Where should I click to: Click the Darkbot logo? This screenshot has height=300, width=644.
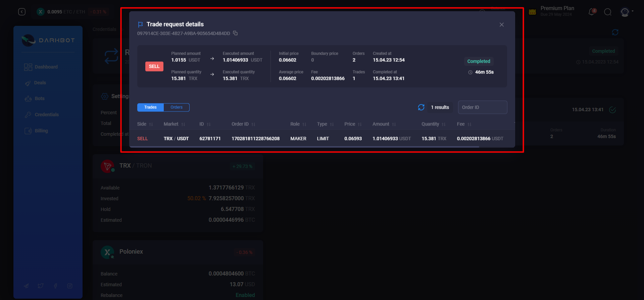click(x=48, y=40)
